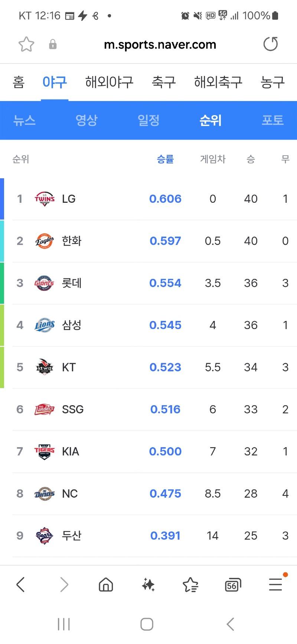
Task: Go back with browser back arrow
Action: pos(21,585)
